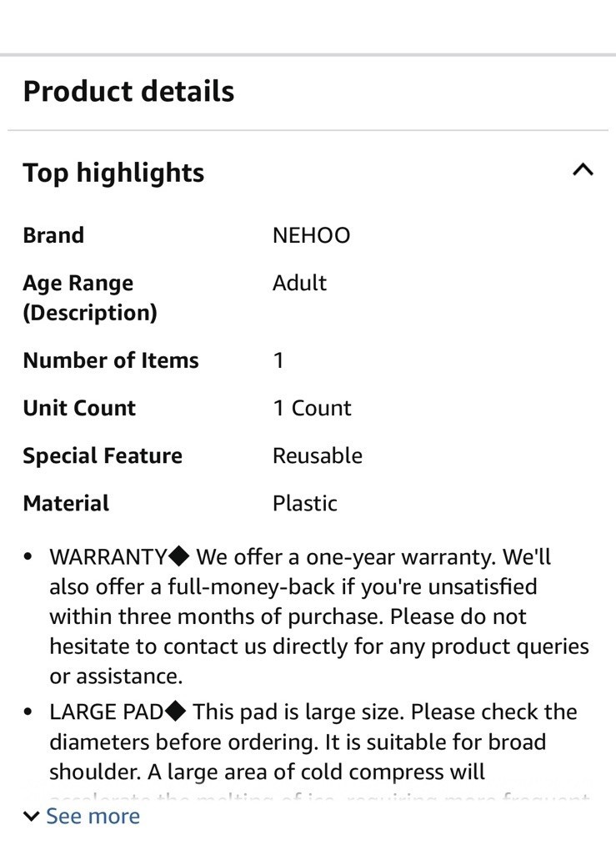Tap the Unit Count label
616x845 pixels.
(x=79, y=408)
